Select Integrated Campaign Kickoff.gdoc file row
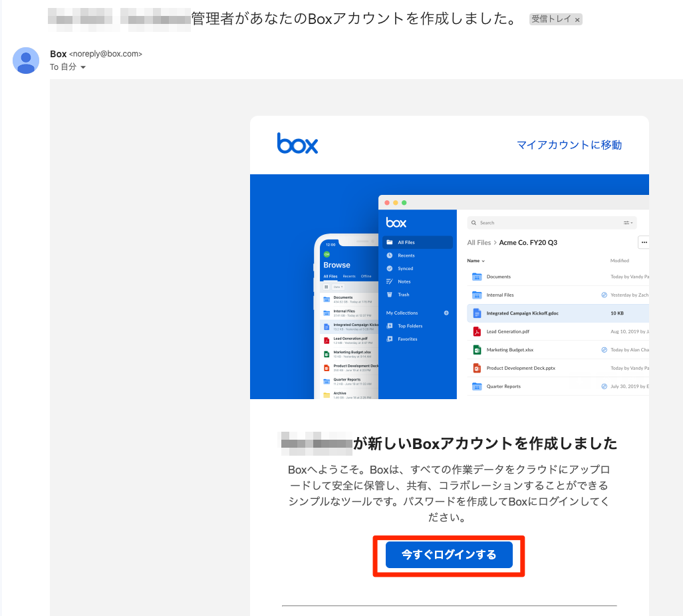683x616 pixels. (558, 313)
